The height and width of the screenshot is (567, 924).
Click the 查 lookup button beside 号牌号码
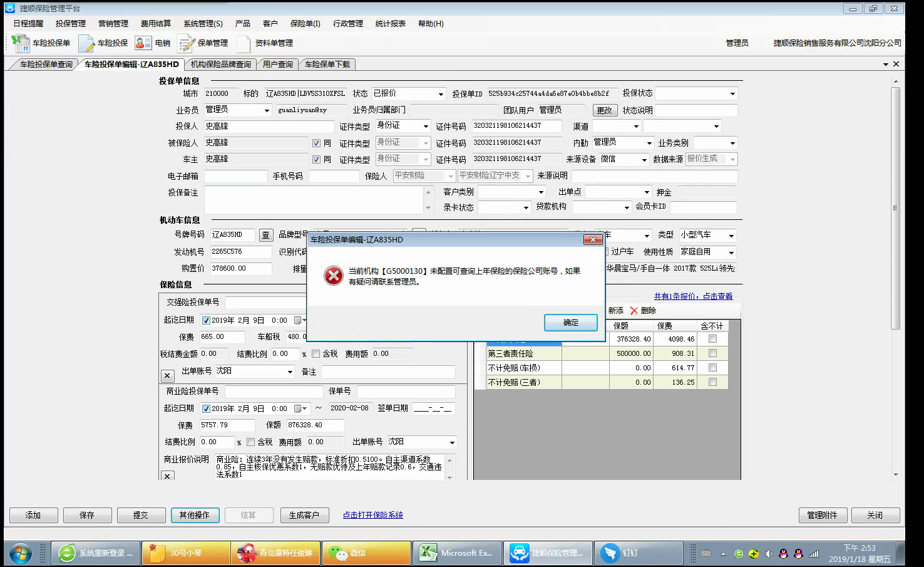coord(266,235)
